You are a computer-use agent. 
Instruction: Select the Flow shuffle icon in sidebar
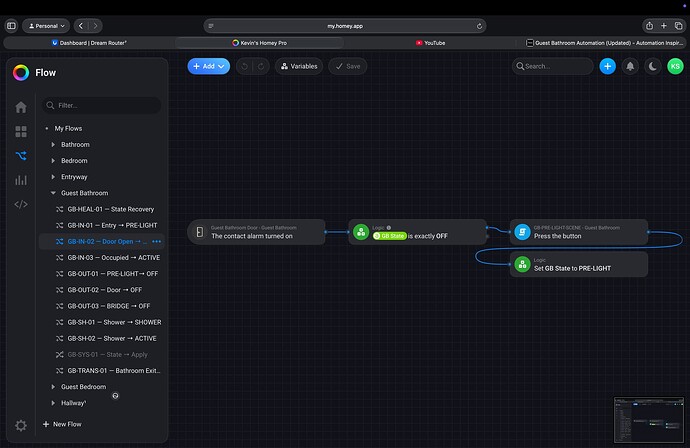tap(21, 155)
